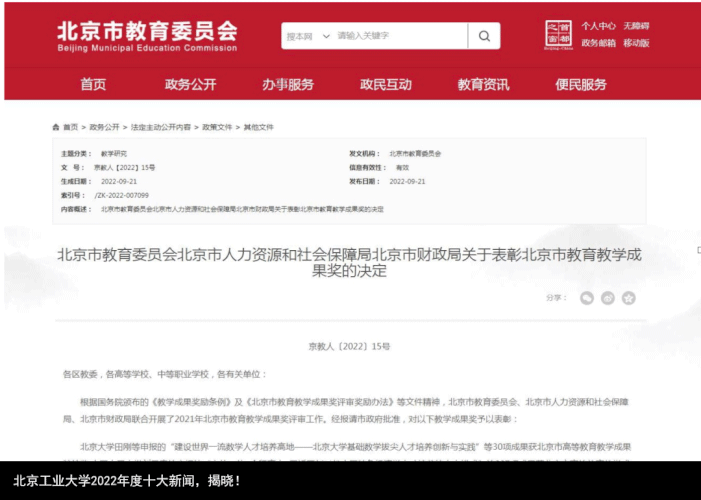Screen dimensions: 701x500
Task: Open 办事服务 navigation item
Action: click(288, 84)
